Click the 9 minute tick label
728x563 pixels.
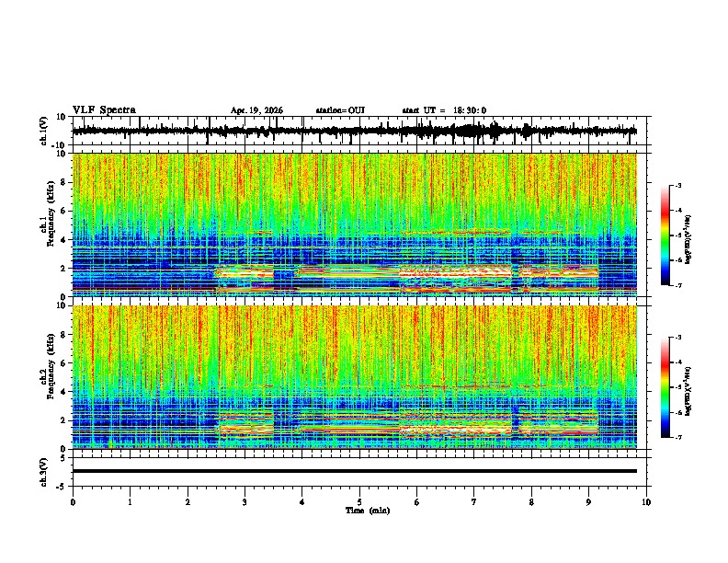tap(588, 502)
